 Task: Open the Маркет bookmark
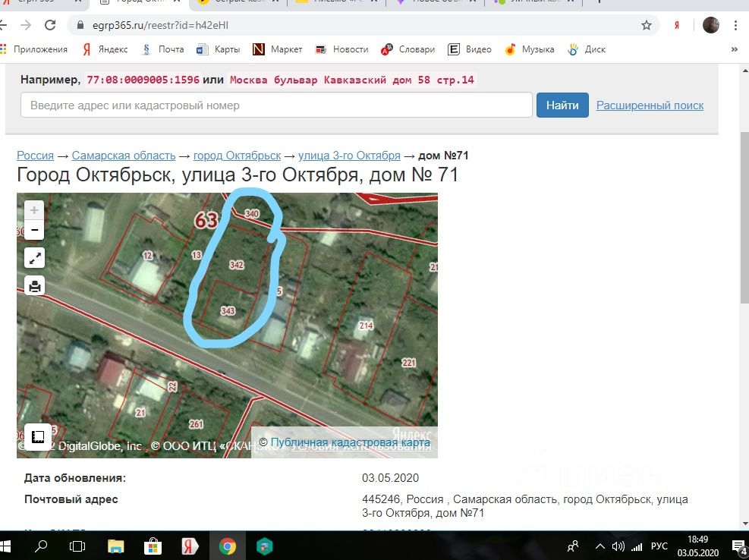[x=277, y=49]
